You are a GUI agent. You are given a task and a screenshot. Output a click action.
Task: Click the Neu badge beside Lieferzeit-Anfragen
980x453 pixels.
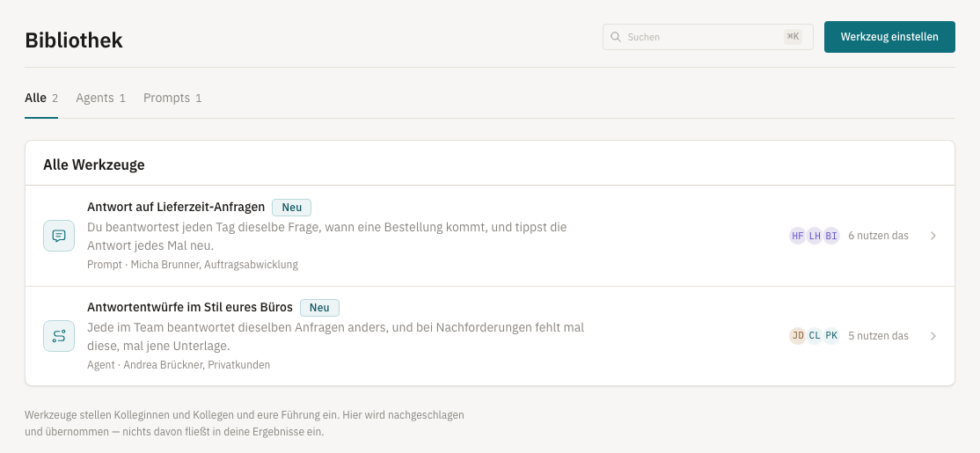[x=291, y=208]
